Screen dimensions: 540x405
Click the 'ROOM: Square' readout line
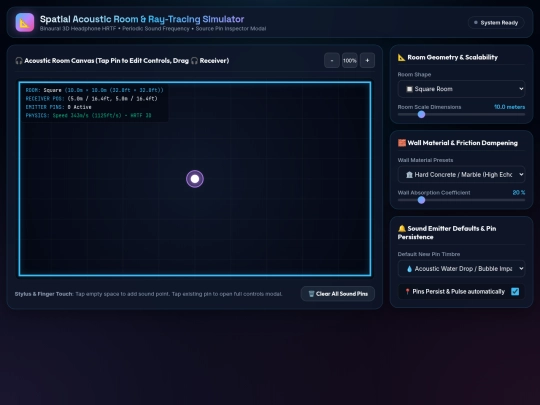94,90
